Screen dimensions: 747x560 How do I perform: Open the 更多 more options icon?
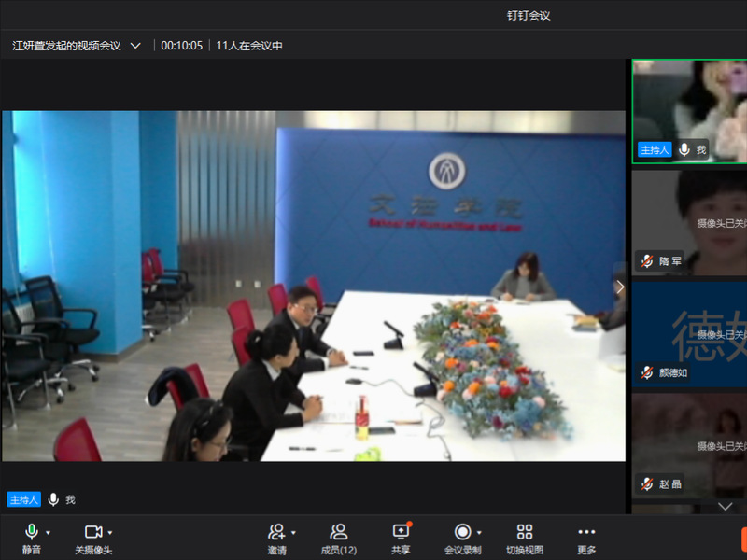585,531
